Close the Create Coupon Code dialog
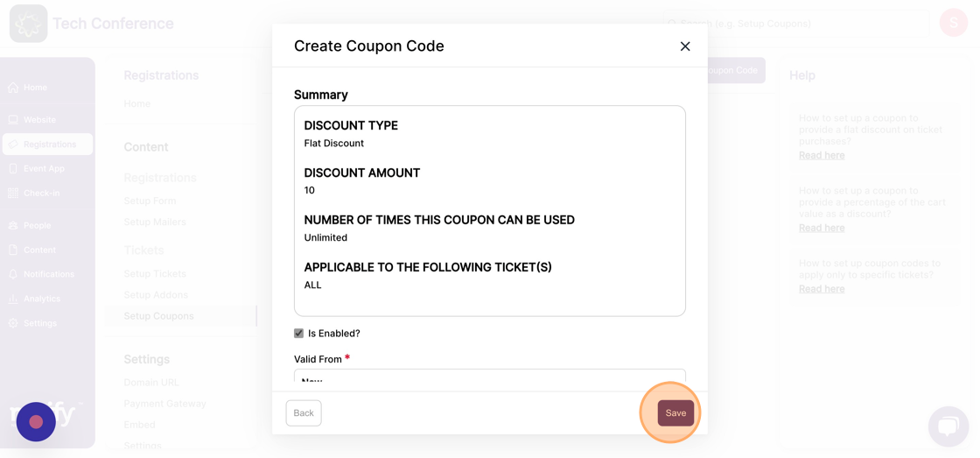 (685, 46)
